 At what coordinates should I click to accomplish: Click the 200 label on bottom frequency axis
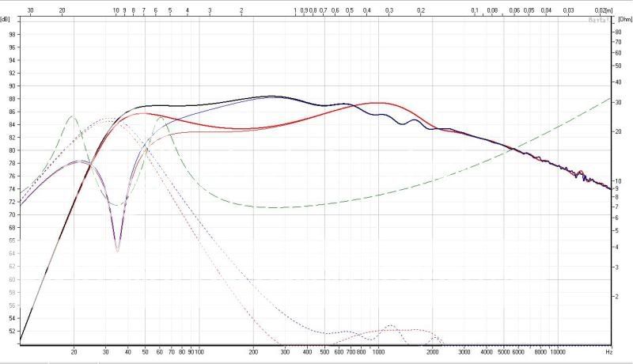click(x=253, y=351)
